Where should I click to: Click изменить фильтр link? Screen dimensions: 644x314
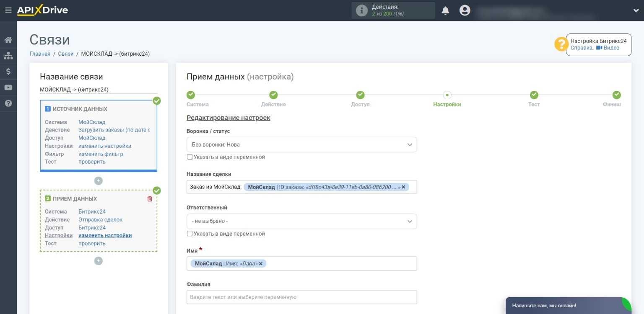coord(101,154)
